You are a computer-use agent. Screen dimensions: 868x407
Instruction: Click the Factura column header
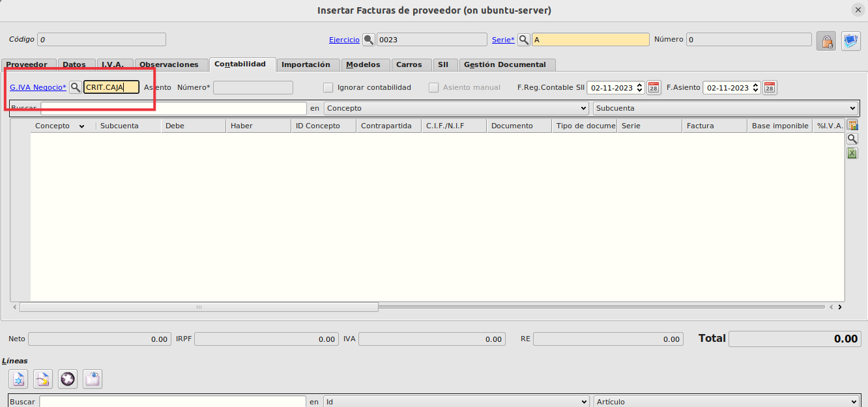click(x=715, y=126)
